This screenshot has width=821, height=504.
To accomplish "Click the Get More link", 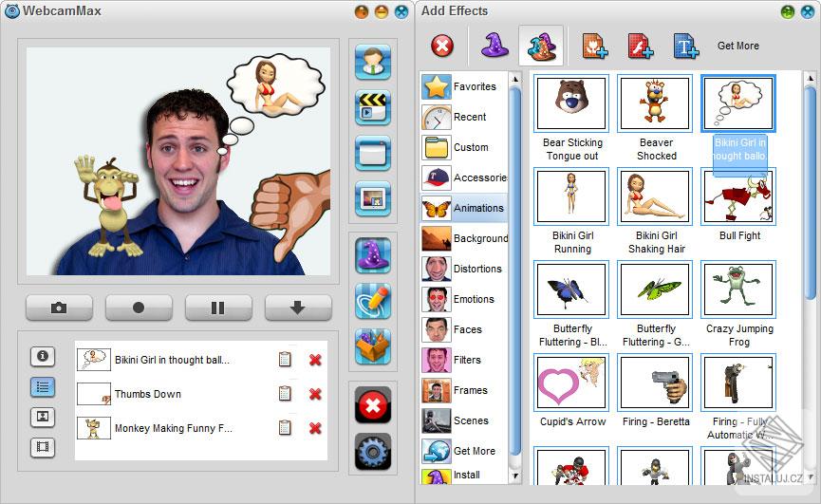I will [737, 47].
